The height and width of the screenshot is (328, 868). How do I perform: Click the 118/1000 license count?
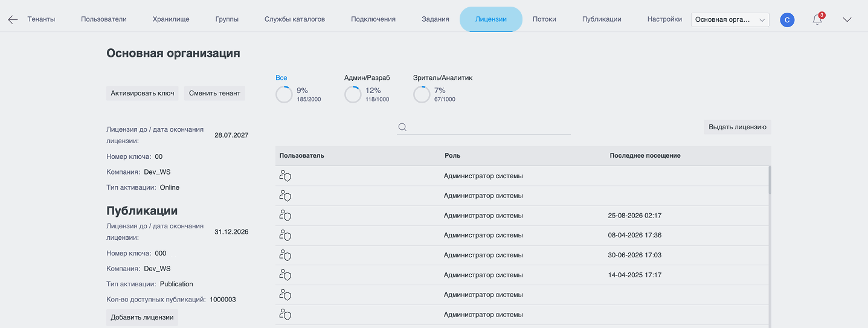pos(378,99)
